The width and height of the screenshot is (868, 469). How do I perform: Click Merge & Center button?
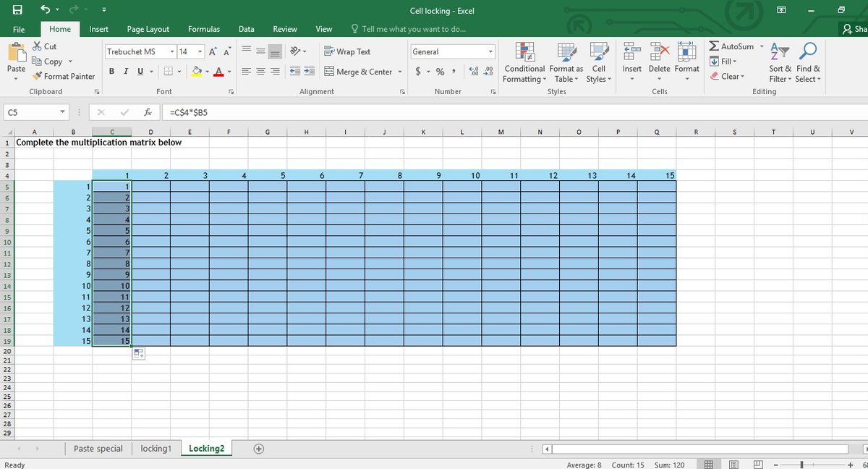pyautogui.click(x=358, y=72)
